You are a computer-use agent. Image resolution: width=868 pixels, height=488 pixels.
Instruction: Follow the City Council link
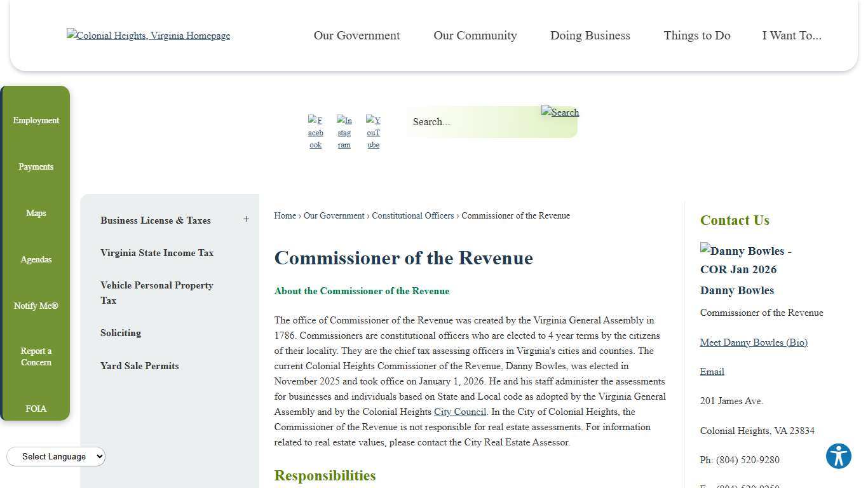tap(459, 412)
